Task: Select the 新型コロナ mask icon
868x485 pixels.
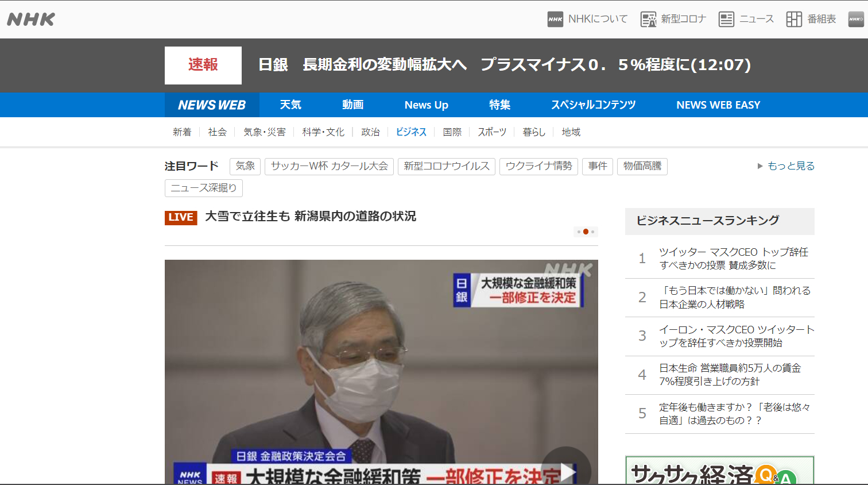Action: click(649, 18)
